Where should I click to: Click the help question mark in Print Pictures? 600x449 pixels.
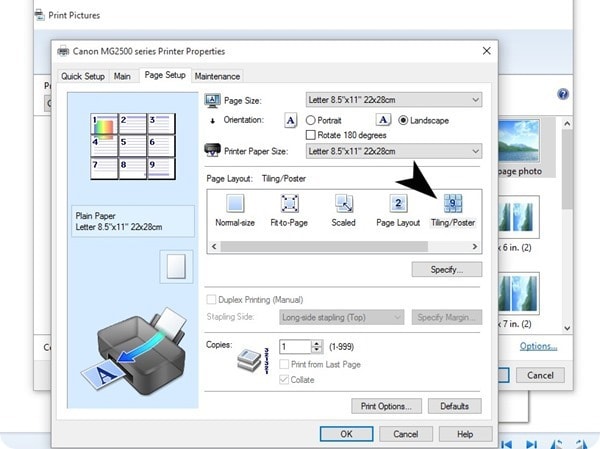point(563,94)
